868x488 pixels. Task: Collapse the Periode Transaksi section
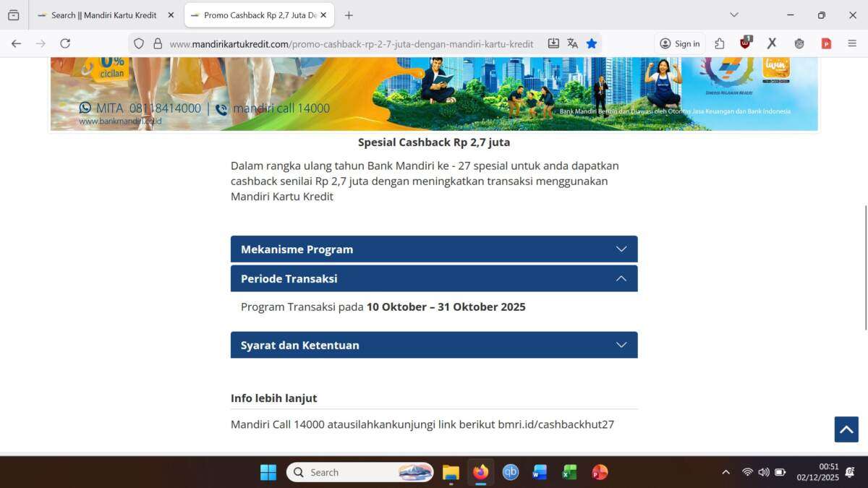tap(434, 278)
